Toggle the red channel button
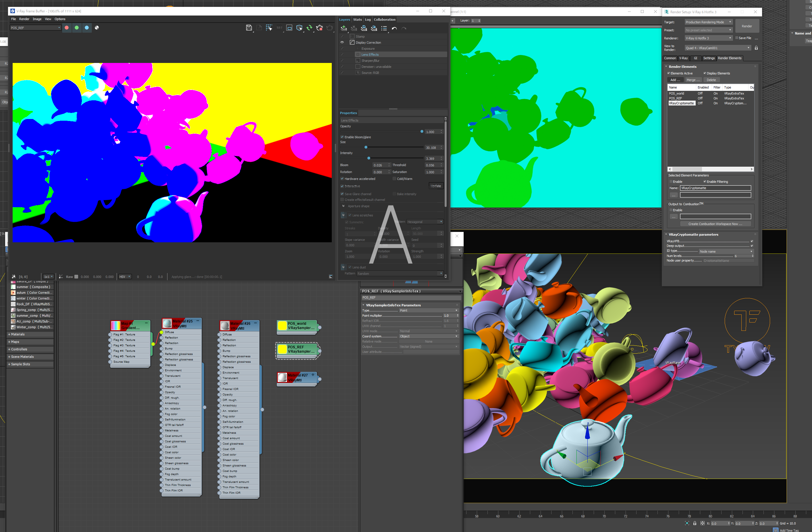Image resolution: width=812 pixels, height=532 pixels. pyautogui.click(x=67, y=28)
